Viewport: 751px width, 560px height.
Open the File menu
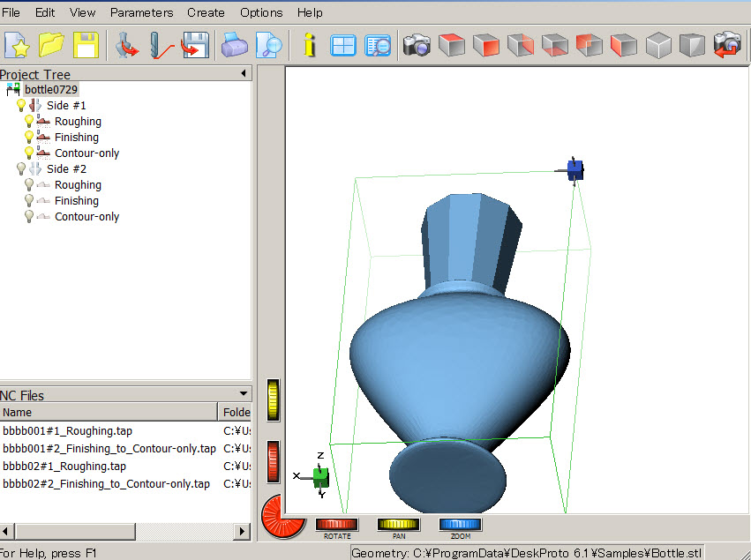coord(11,12)
